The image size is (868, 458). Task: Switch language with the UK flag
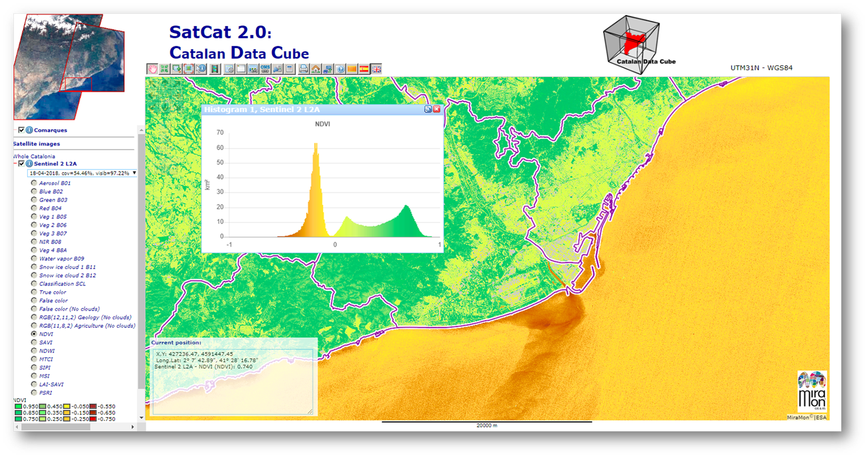click(x=376, y=69)
